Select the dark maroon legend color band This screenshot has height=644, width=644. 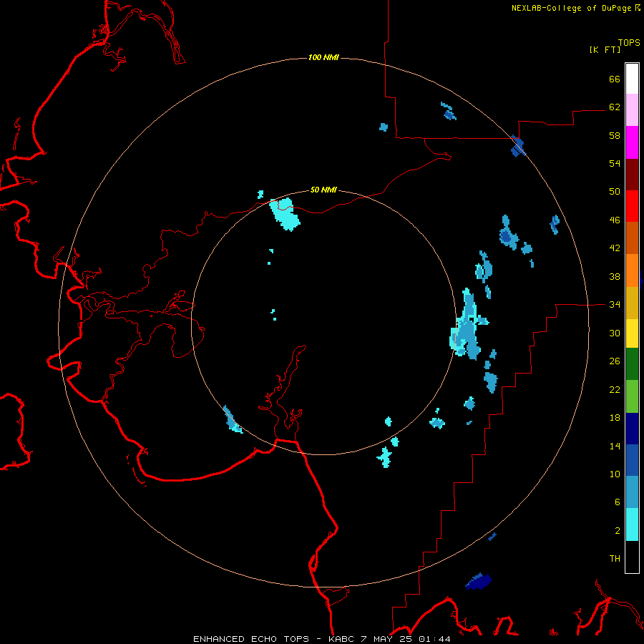pos(632,174)
